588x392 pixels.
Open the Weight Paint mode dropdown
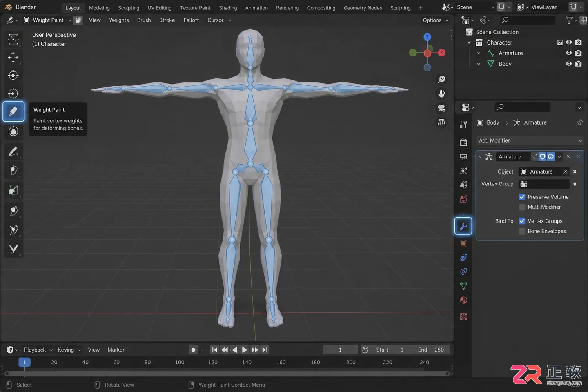(47, 20)
